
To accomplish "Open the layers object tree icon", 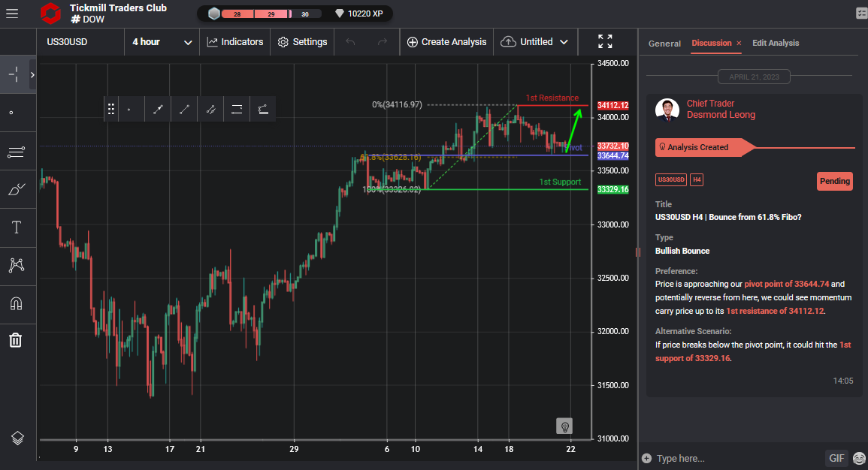I will pos(17,438).
